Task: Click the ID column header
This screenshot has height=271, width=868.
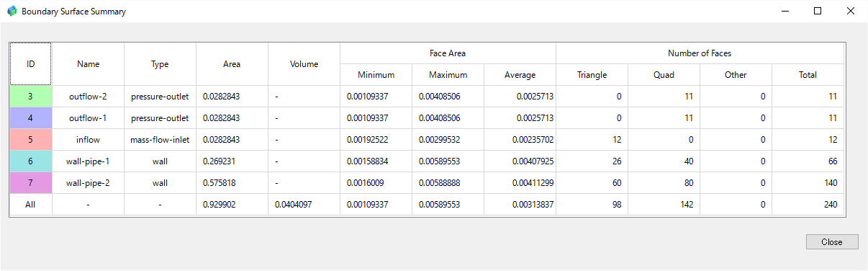Action: coord(31,64)
